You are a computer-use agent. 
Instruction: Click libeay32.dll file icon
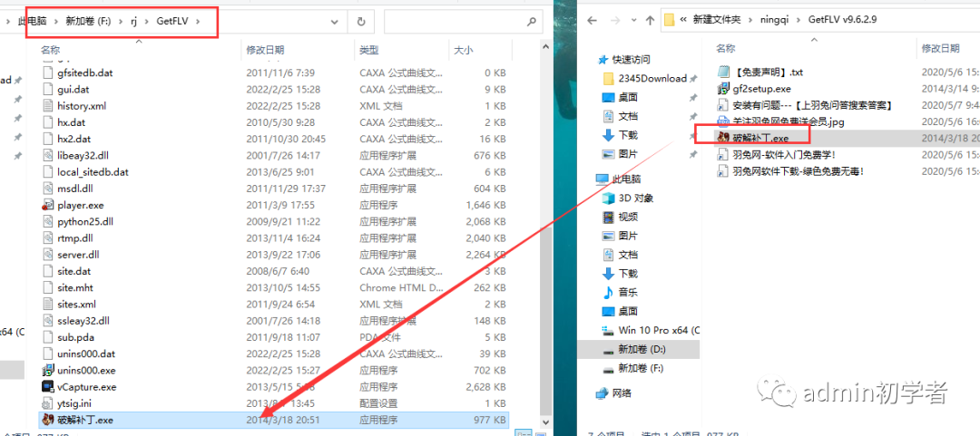click(x=48, y=155)
